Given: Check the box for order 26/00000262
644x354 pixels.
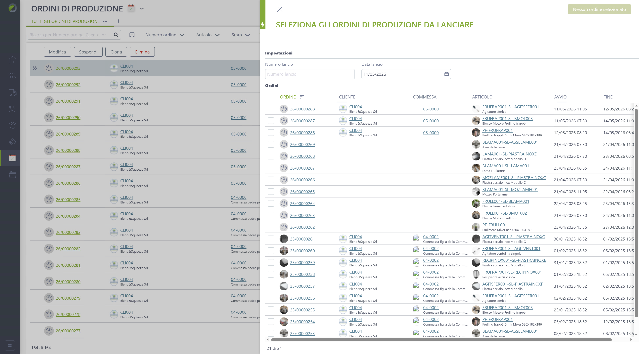Looking at the screenshot, I should (x=271, y=227).
